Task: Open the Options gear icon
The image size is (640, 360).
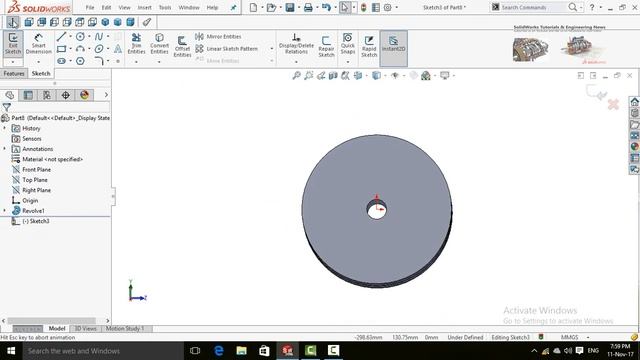Action: pos(387,7)
